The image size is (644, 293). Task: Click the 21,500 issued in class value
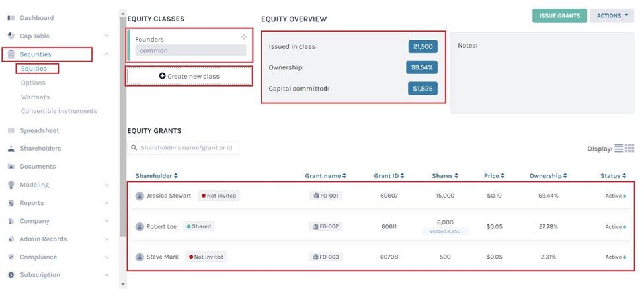click(x=423, y=46)
